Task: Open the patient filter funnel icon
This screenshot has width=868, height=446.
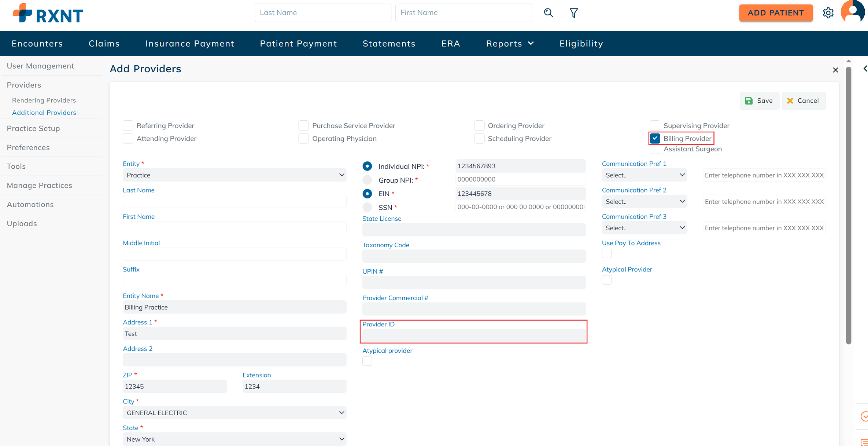Action: coord(573,13)
